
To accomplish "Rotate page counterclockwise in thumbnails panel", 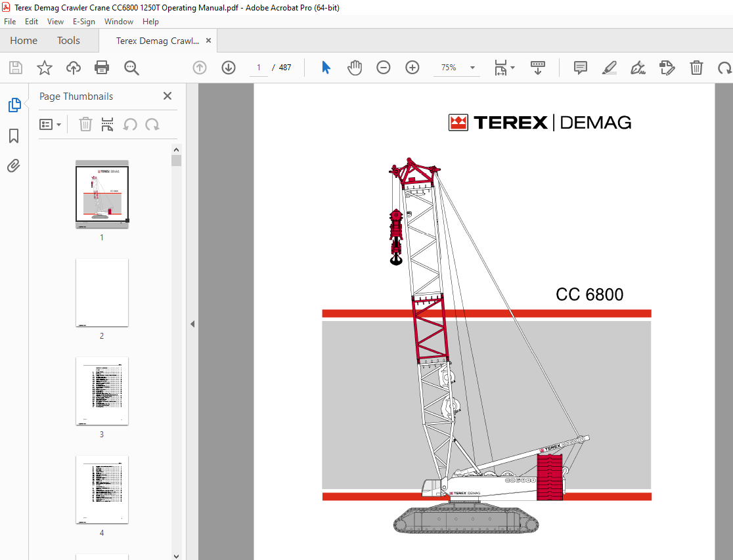I will 130,124.
